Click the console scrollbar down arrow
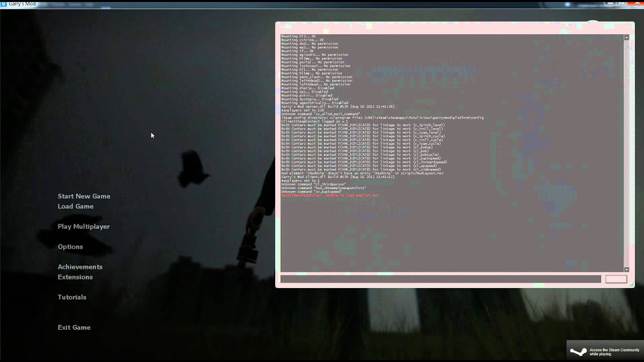The height and width of the screenshot is (362, 644). [626, 269]
